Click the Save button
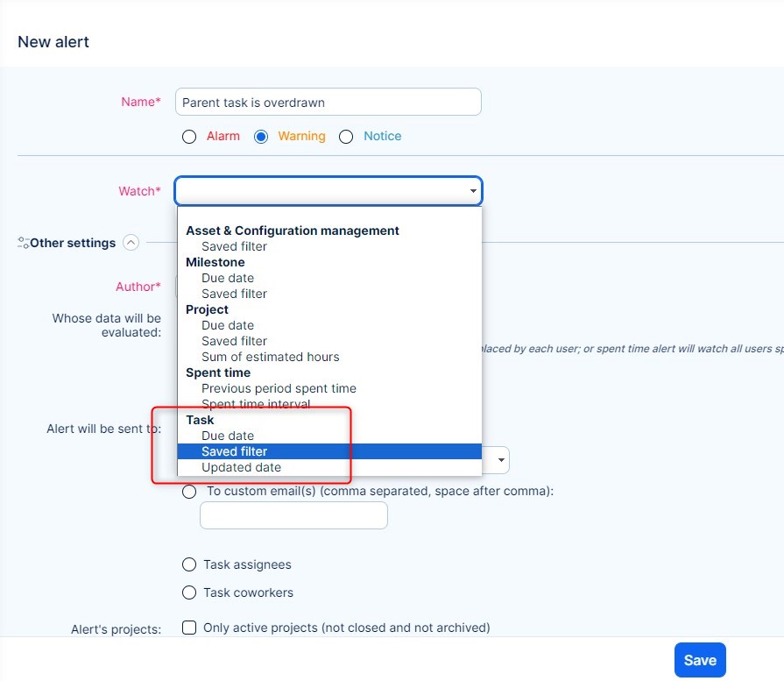Image resolution: width=784 pixels, height=681 pixels. 700,660
